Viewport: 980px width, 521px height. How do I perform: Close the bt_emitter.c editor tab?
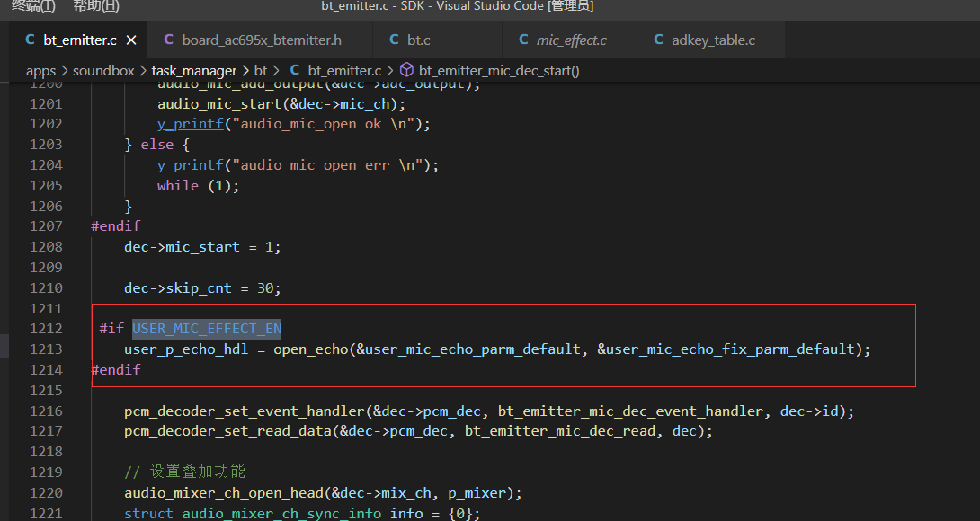pos(131,40)
